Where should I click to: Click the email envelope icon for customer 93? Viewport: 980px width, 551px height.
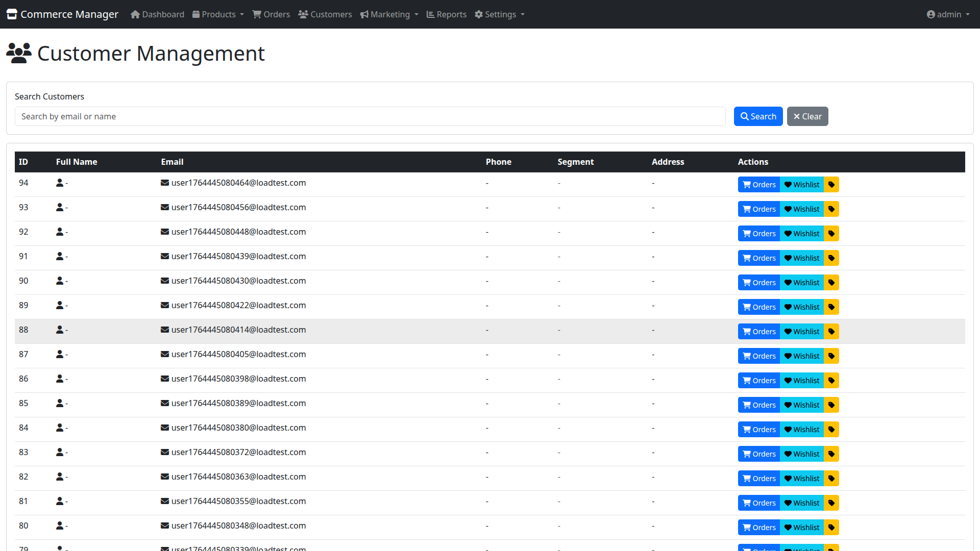(x=165, y=207)
